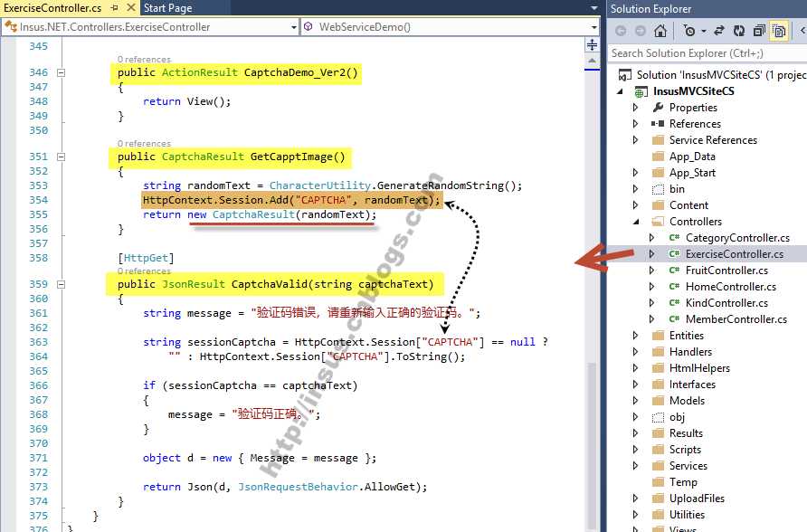Screen dimensions: 807x532
Task: Select the Results folder
Action: (x=686, y=433)
